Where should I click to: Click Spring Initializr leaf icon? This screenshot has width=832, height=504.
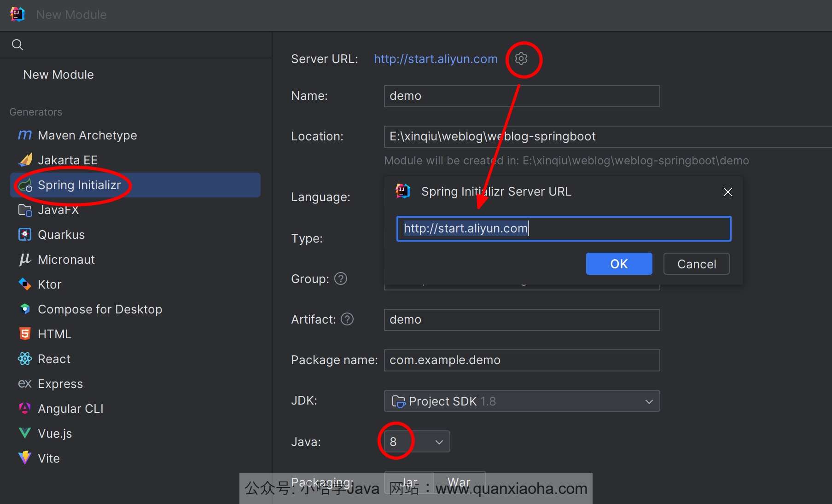click(25, 185)
